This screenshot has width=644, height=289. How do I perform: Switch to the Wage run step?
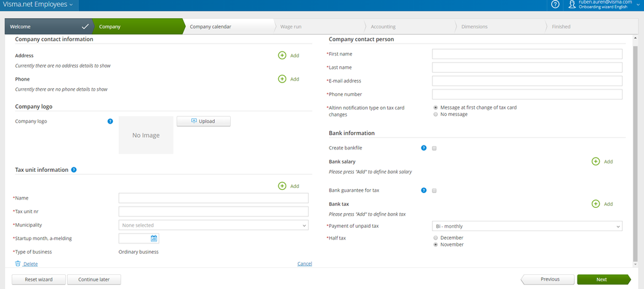click(290, 26)
